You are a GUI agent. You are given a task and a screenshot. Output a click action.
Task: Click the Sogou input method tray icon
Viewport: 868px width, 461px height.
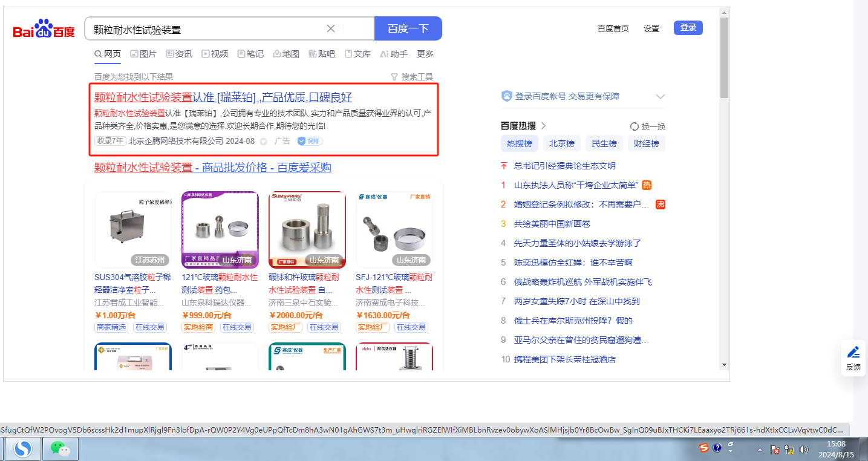[704, 448]
